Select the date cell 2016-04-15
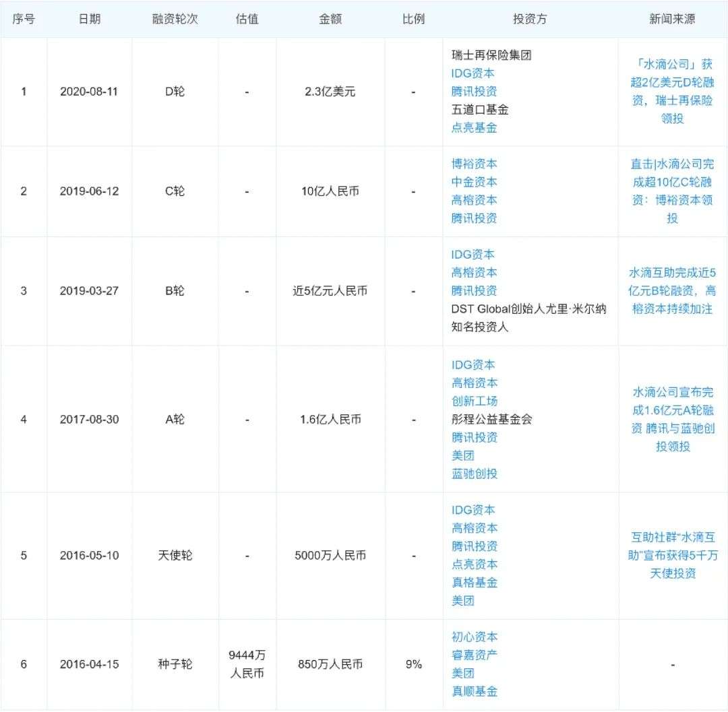Viewport: 728px width, 712px height. (x=89, y=664)
